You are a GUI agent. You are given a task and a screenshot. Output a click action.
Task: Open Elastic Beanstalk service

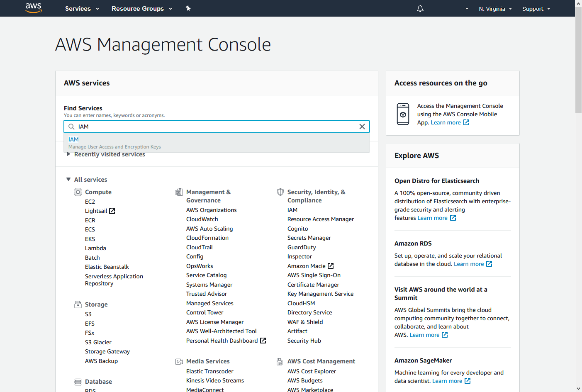coord(107,267)
